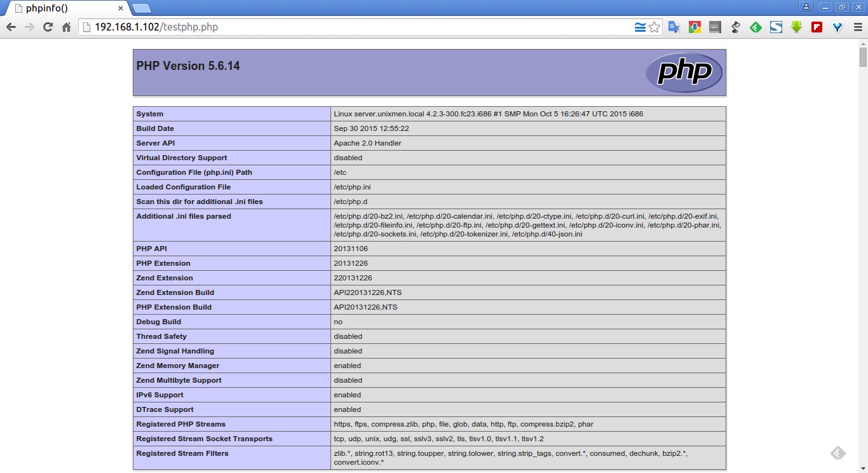868x473 pixels.
Task: Open the Chrome hamburger menu
Action: tap(857, 27)
